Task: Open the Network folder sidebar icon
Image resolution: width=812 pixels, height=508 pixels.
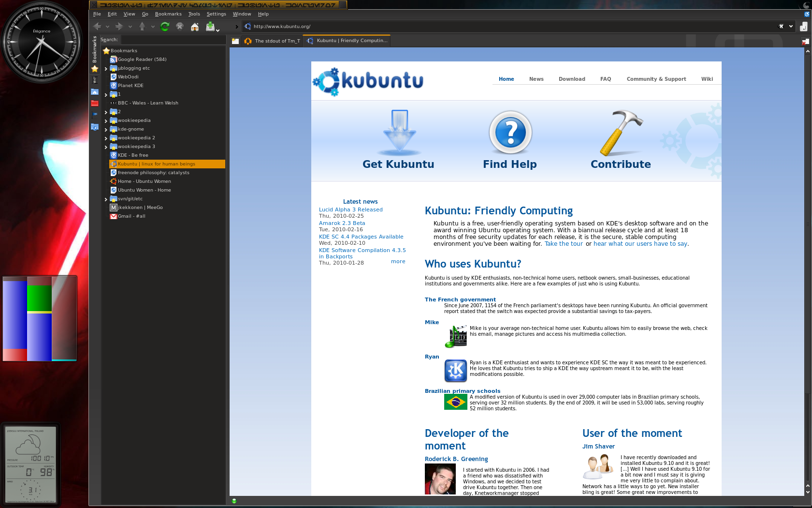Action: point(95,127)
